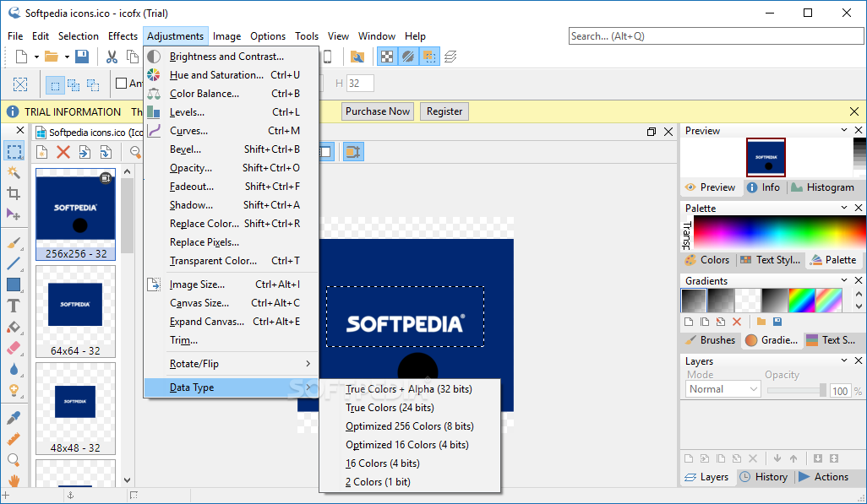
Task: Click the new image icon in icon toolbar
Action: pos(42,152)
